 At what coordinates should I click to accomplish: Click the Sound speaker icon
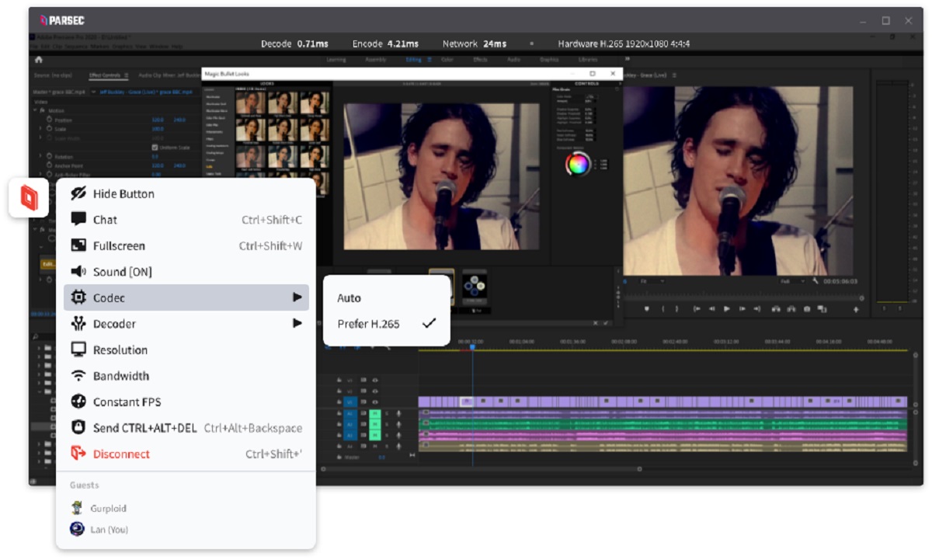[x=78, y=272]
